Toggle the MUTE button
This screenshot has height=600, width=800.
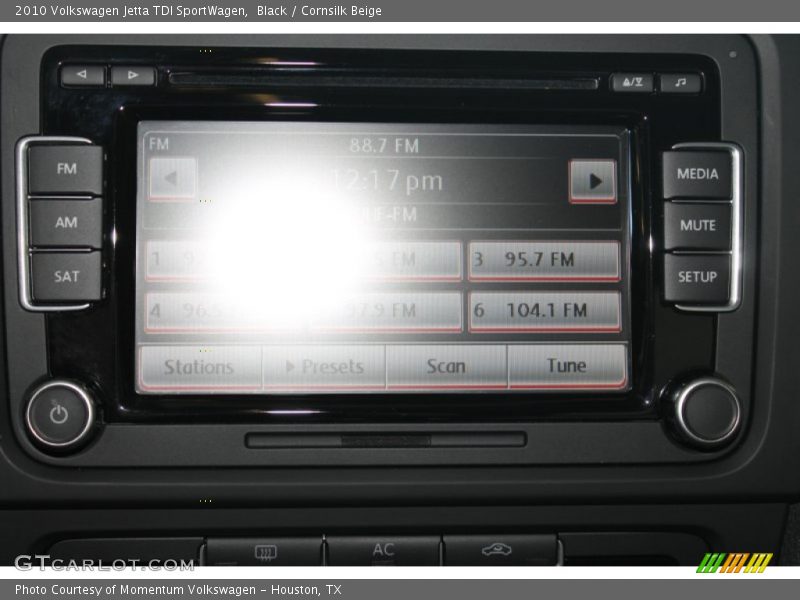pyautogui.click(x=697, y=226)
